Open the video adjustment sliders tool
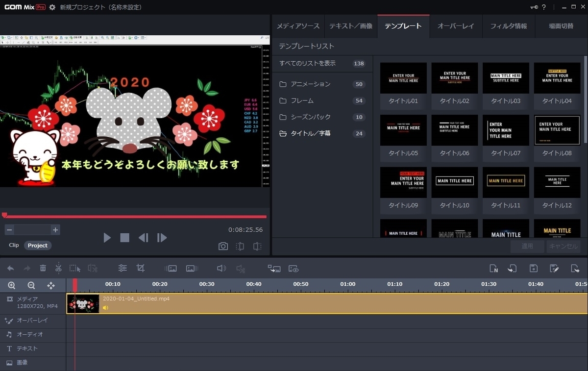 click(122, 268)
